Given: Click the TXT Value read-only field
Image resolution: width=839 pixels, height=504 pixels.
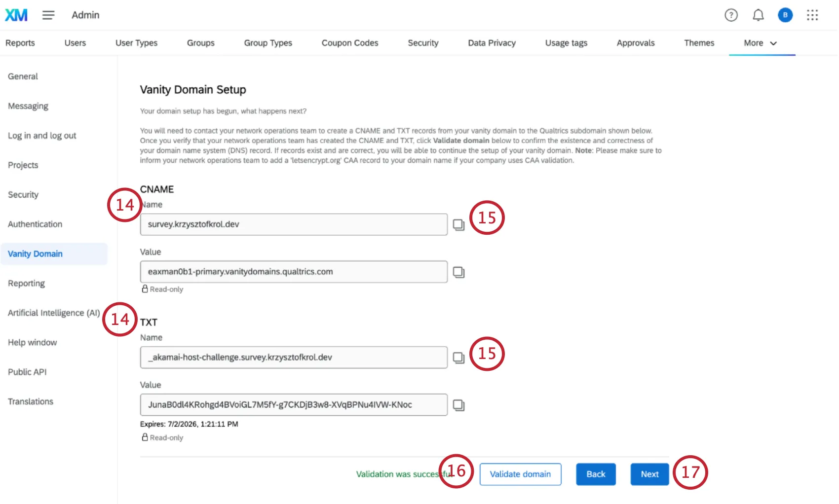Looking at the screenshot, I should coord(294,405).
